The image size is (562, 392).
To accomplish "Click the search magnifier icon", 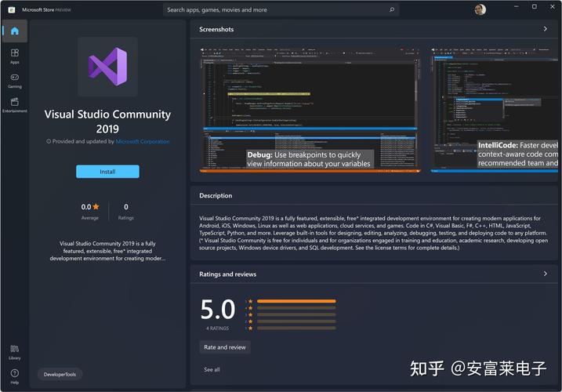I will (x=392, y=9).
